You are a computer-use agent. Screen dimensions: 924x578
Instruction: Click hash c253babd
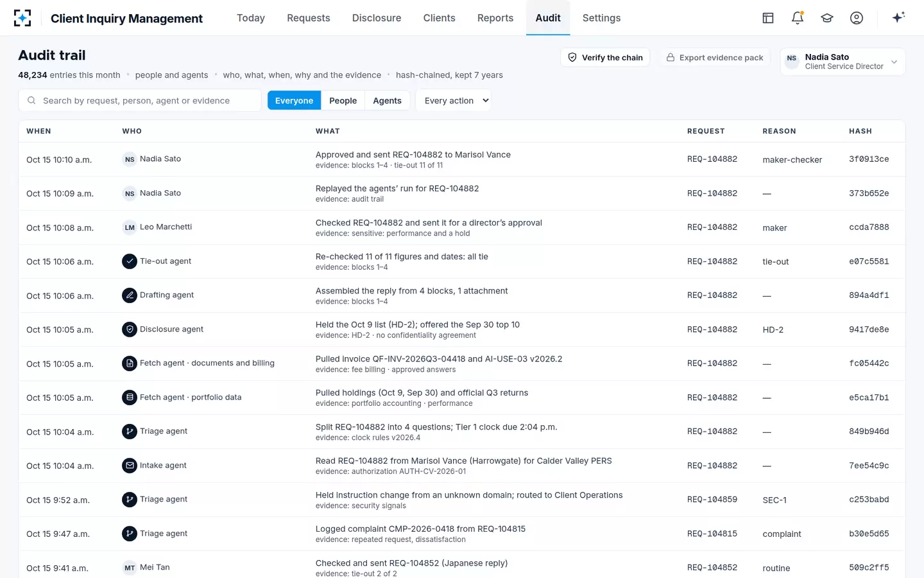[869, 500]
